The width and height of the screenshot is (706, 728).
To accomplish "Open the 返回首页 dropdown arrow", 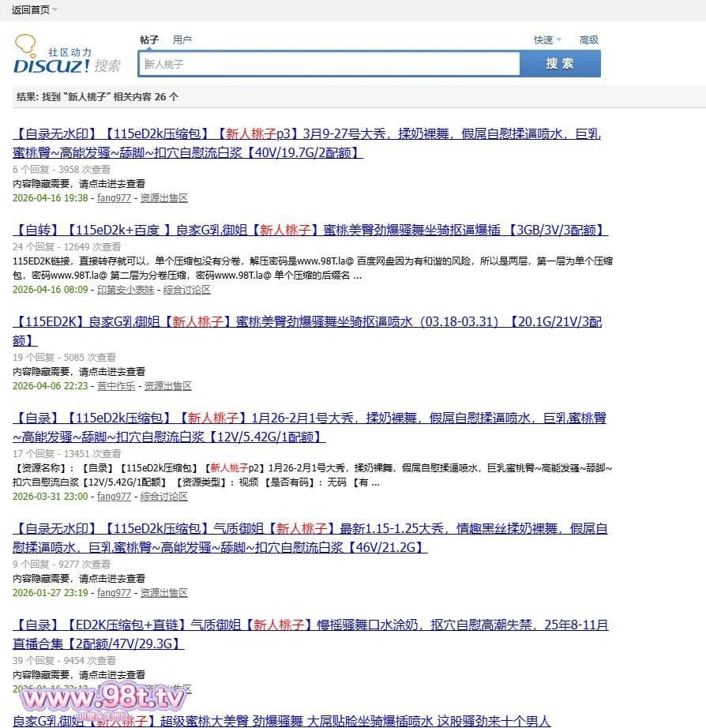I will tap(54, 10).
